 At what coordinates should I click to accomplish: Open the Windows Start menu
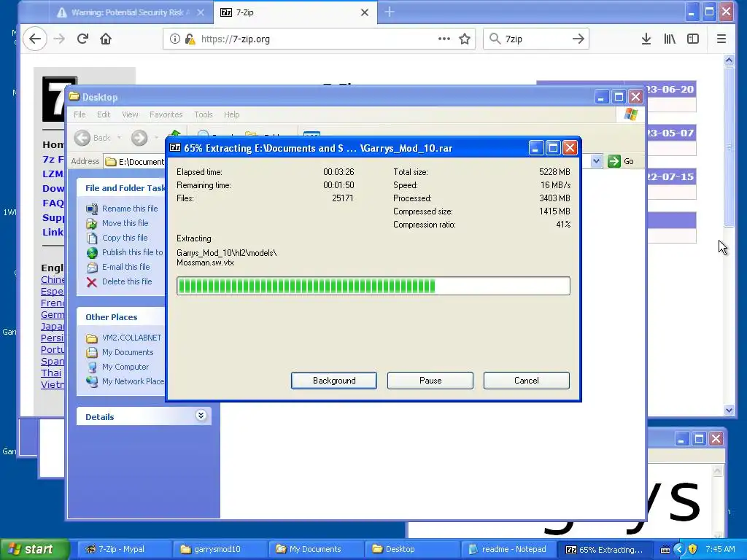tap(34, 549)
